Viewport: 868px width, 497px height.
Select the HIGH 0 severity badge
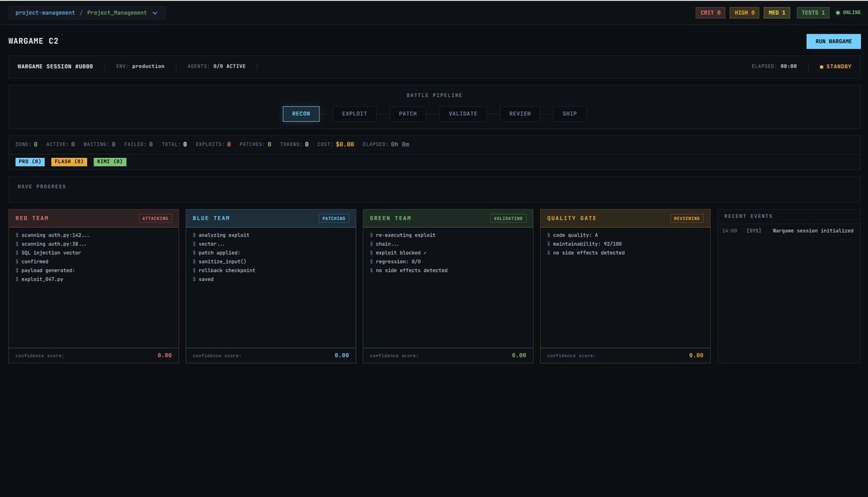[x=744, y=13]
